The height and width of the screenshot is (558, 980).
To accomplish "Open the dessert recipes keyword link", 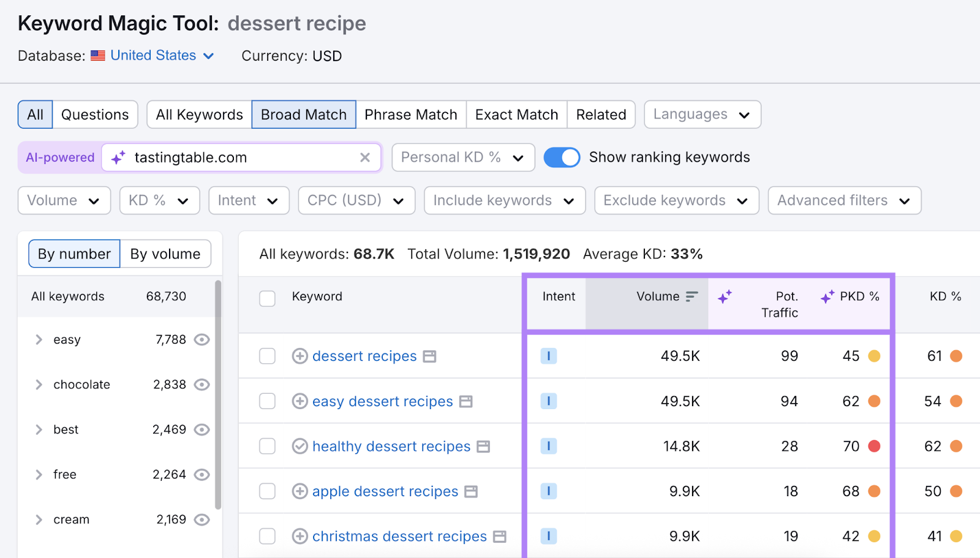I will (364, 356).
